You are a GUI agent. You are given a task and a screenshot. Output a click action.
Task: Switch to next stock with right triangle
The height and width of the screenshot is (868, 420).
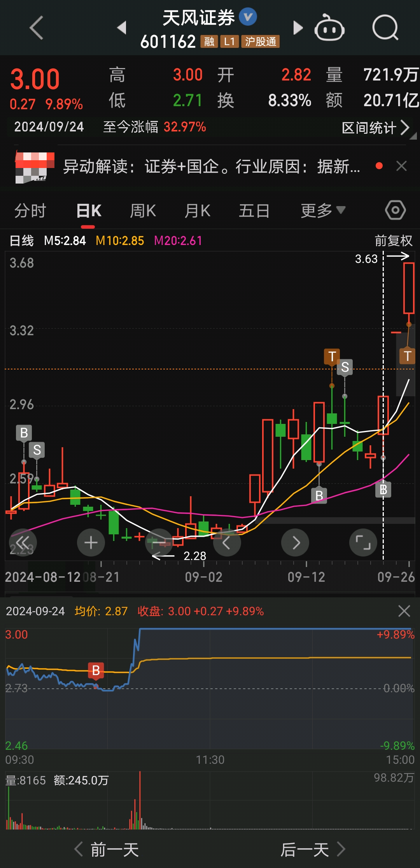coord(298,28)
